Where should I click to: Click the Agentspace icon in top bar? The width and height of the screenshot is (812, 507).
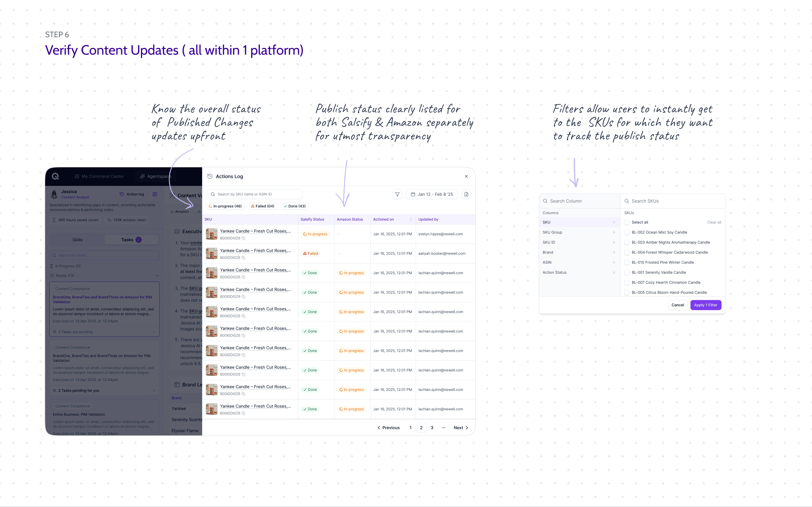[143, 176]
